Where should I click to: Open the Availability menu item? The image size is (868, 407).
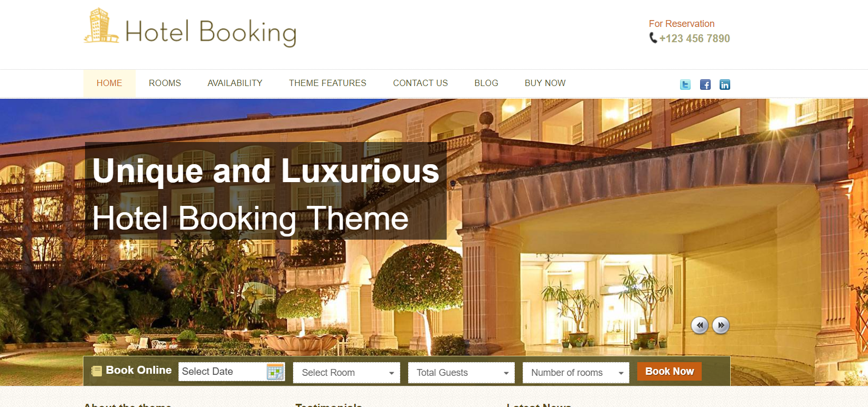click(x=235, y=83)
